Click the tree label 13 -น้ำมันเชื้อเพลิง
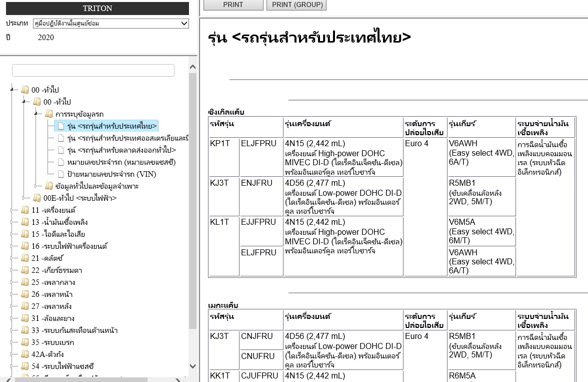Screen dimensions: 588x382 tap(59, 222)
